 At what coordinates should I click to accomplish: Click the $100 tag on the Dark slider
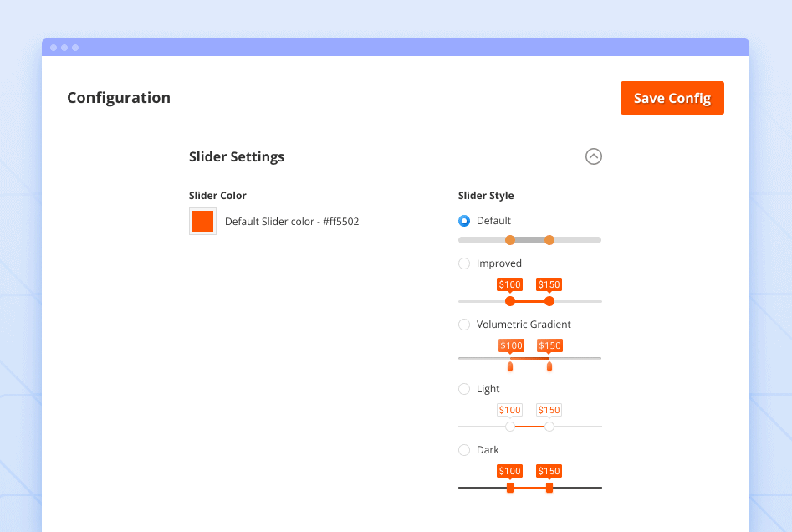509,471
